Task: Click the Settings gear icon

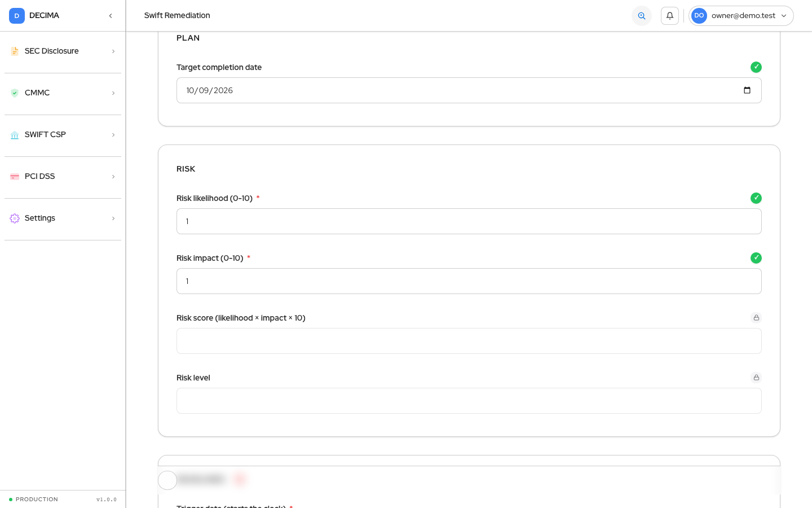Action: (15, 218)
